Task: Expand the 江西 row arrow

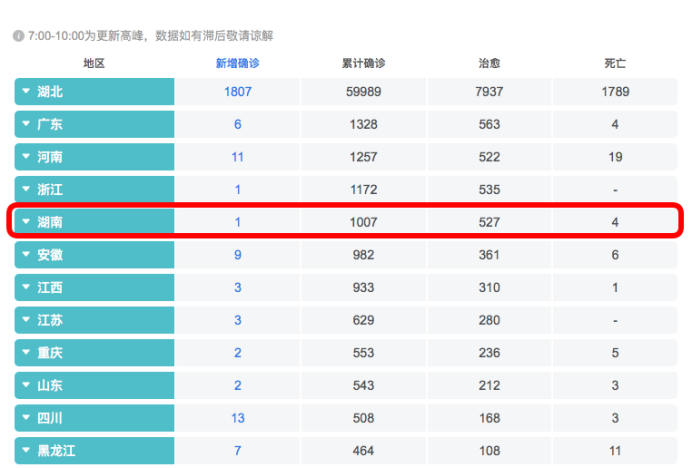Action: [26, 287]
